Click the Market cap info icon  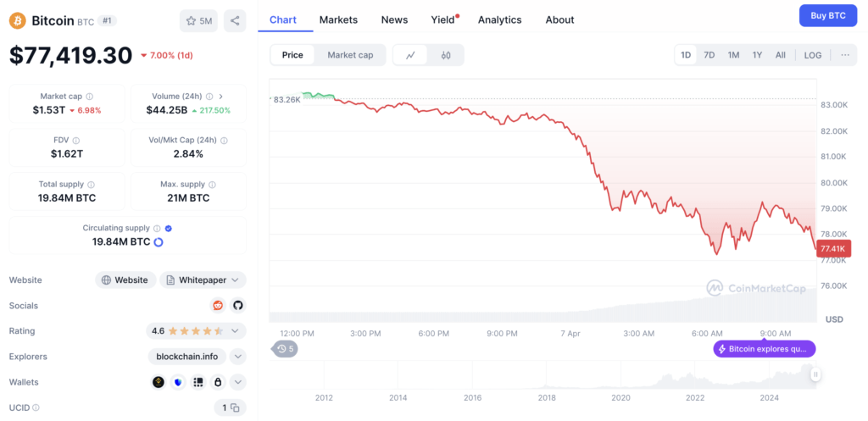[x=90, y=97]
